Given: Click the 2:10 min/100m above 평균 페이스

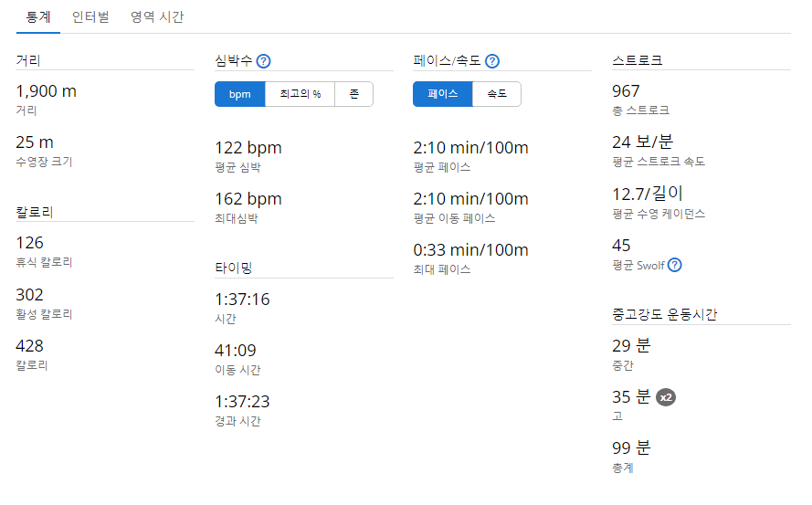Looking at the screenshot, I should click(470, 148).
